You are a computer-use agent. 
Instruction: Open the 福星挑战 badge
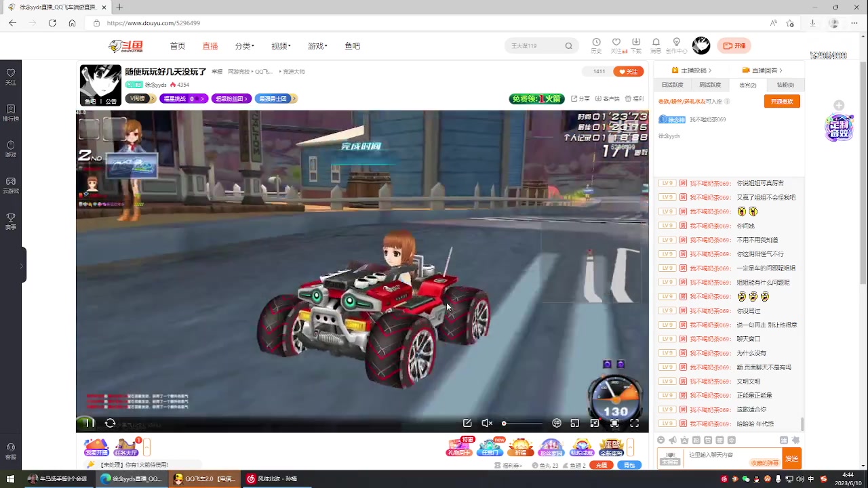(x=183, y=99)
